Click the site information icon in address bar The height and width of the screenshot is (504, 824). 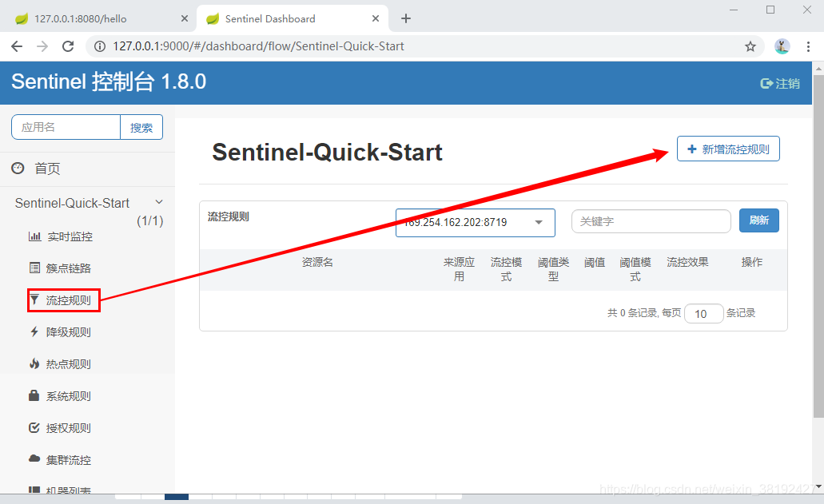100,46
